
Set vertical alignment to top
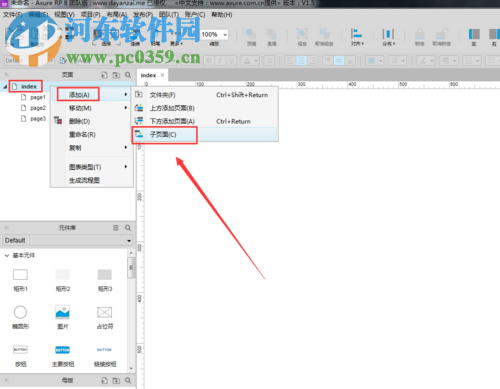(x=327, y=61)
